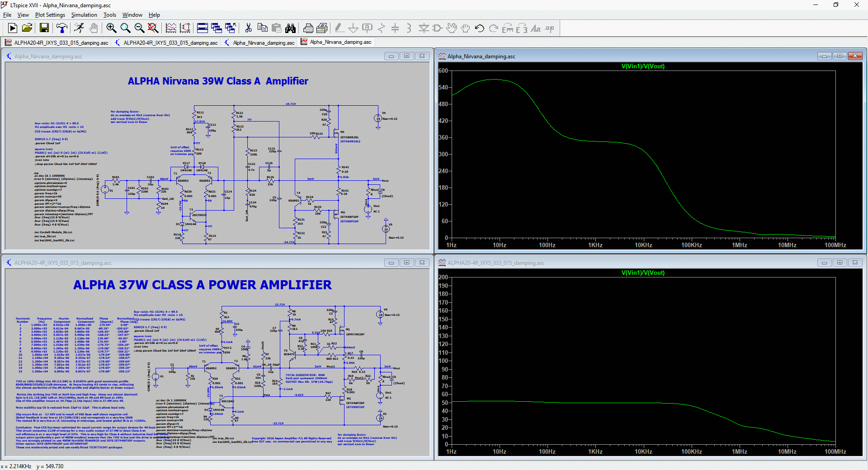This screenshot has height=470, width=868.
Task: Click V(Vin1)/V(Vout) trace label in ALPHA20-4R plot
Action: click(x=643, y=273)
